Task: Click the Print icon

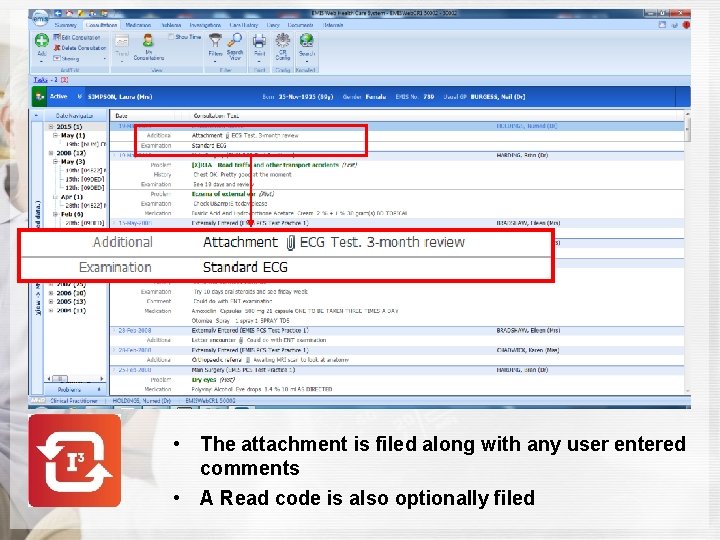Action: 259,41
